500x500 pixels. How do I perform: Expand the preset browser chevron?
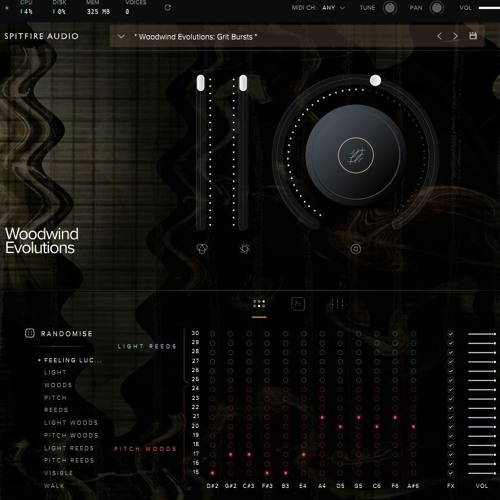121,36
